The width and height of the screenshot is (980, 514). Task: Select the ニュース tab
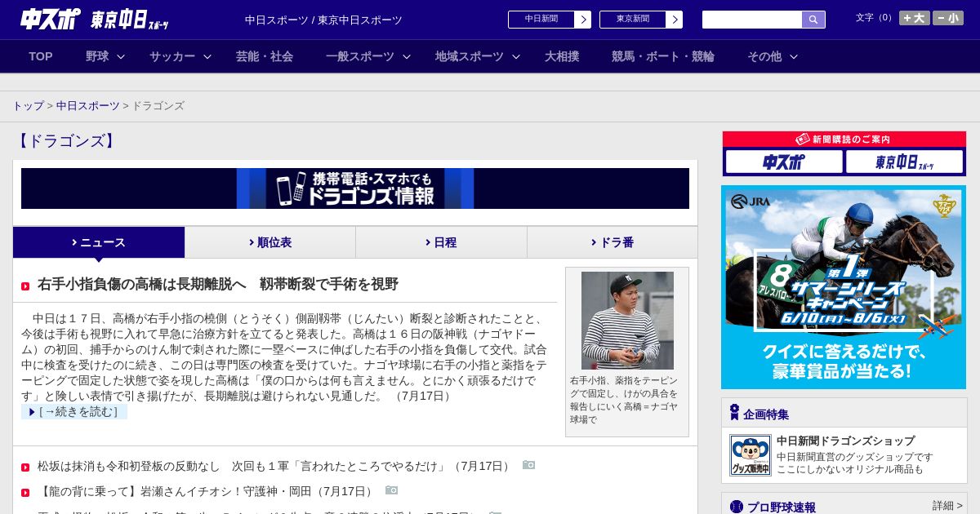click(x=99, y=242)
